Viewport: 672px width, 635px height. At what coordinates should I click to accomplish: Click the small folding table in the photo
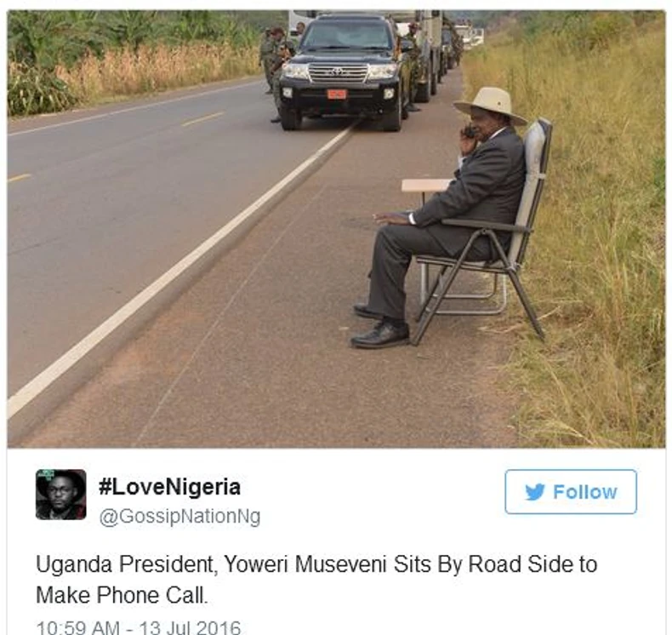(424, 187)
